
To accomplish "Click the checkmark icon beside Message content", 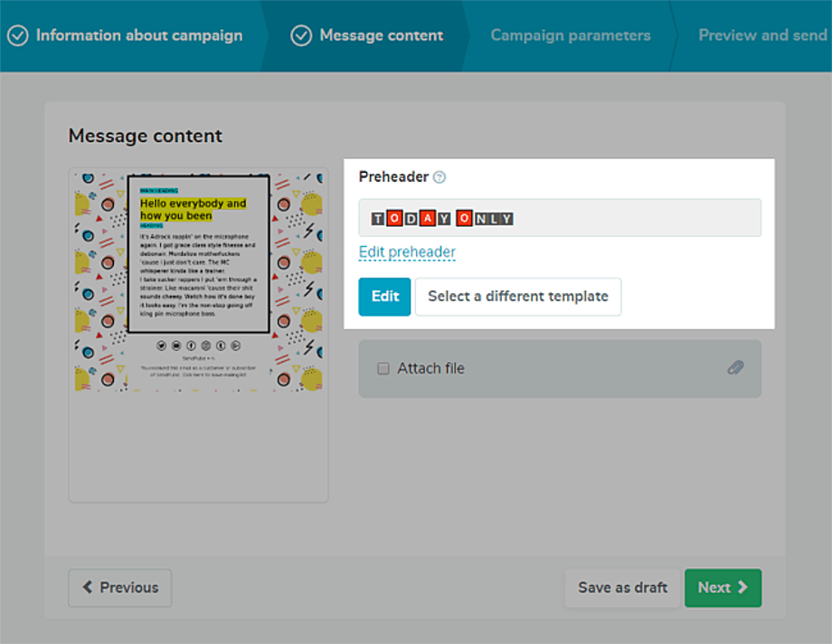I will [x=301, y=35].
